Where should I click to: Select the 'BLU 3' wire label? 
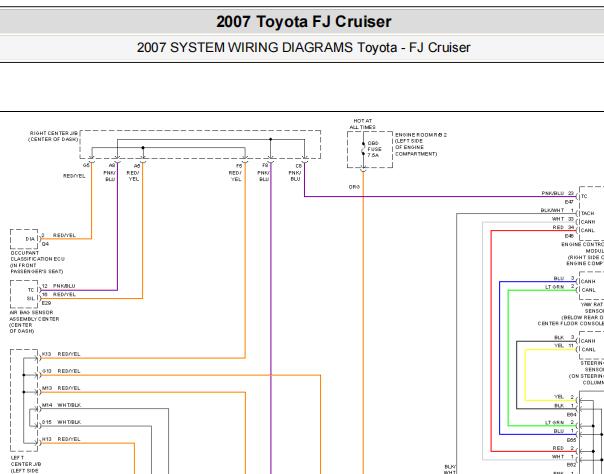click(564, 278)
